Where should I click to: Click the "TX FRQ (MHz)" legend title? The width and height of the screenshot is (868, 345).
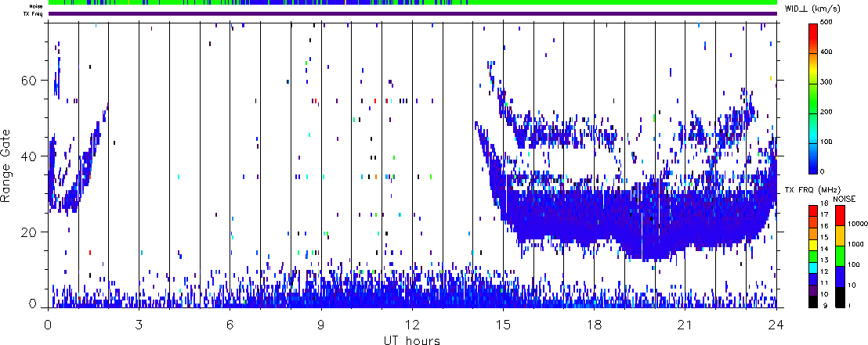(x=812, y=190)
